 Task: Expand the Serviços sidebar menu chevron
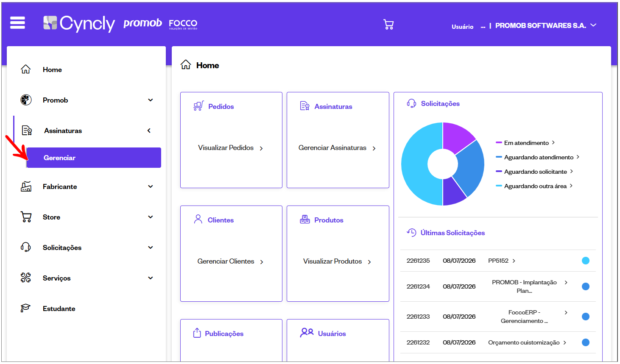[x=151, y=278]
